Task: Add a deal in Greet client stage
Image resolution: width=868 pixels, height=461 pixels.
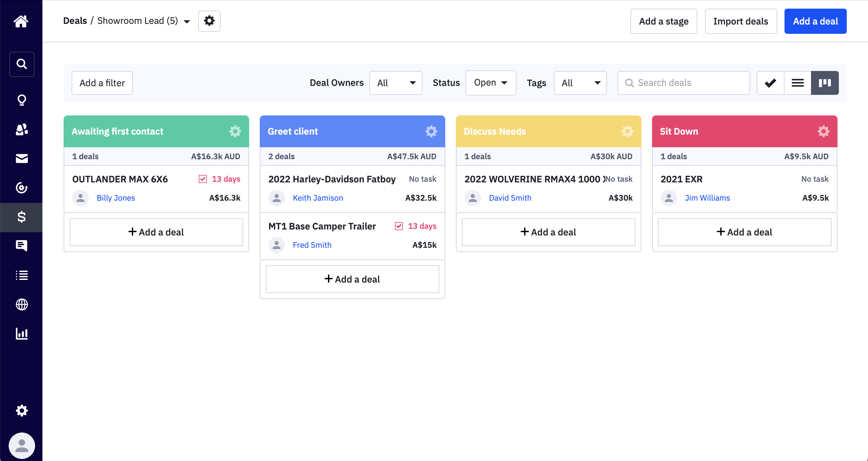Action: click(x=352, y=279)
